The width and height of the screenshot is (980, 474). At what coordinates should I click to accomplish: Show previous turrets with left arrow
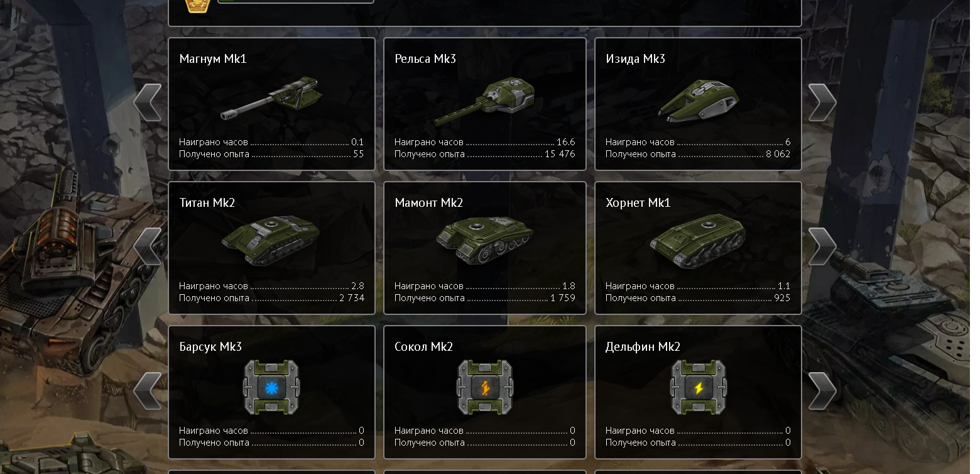pyautogui.click(x=148, y=102)
